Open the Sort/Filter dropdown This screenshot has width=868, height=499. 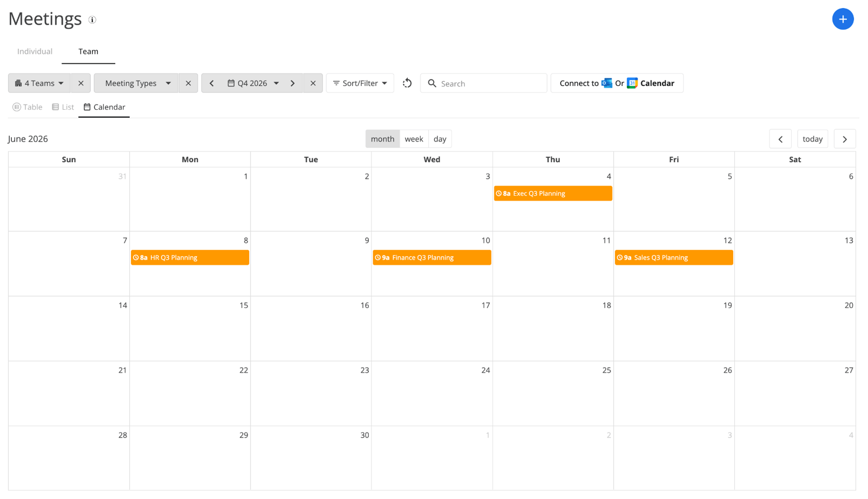tap(360, 83)
